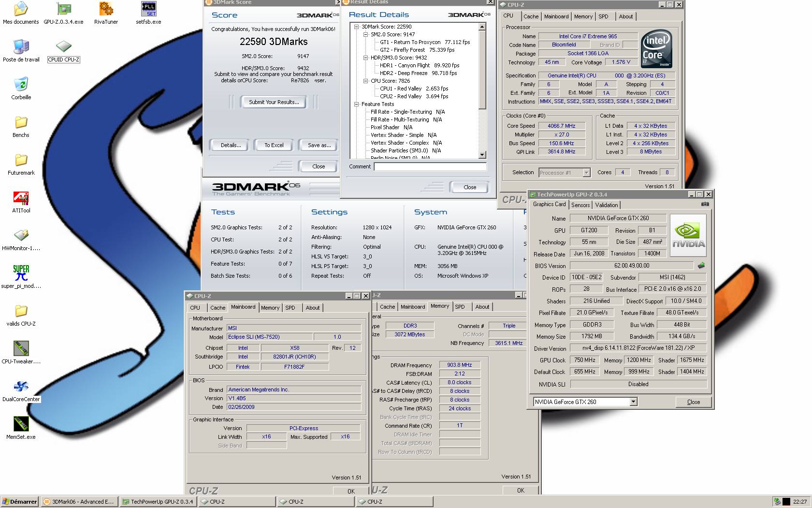Select 'HDR2 - Deep Freeze' result row
812x508 pixels.
tap(418, 73)
